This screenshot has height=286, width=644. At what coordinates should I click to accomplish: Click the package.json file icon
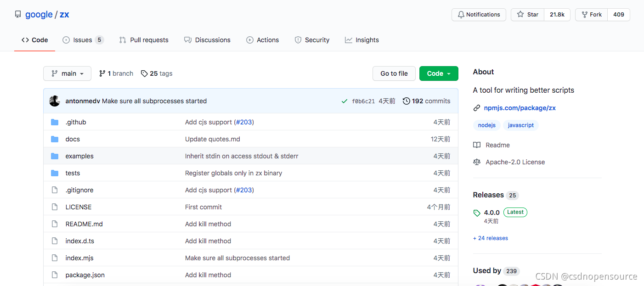point(55,275)
